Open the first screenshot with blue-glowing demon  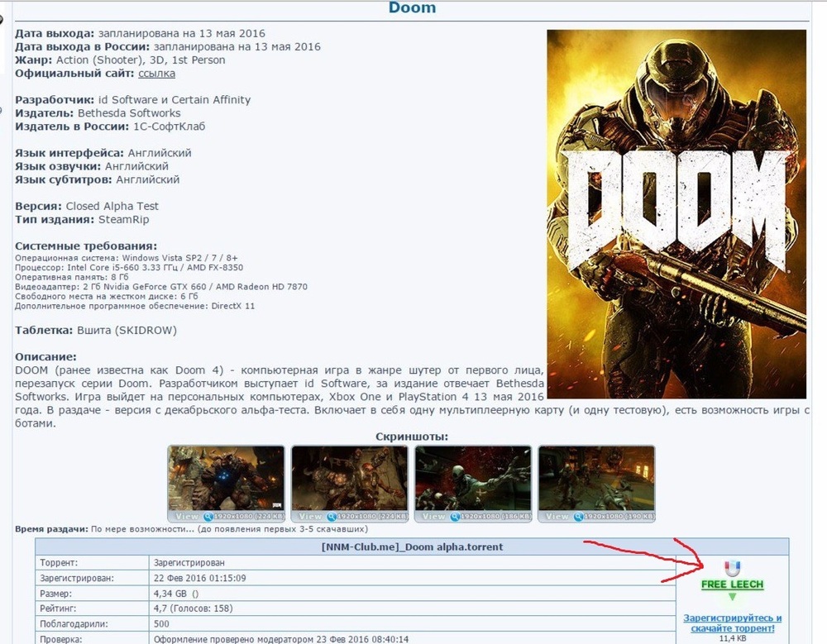226,484
